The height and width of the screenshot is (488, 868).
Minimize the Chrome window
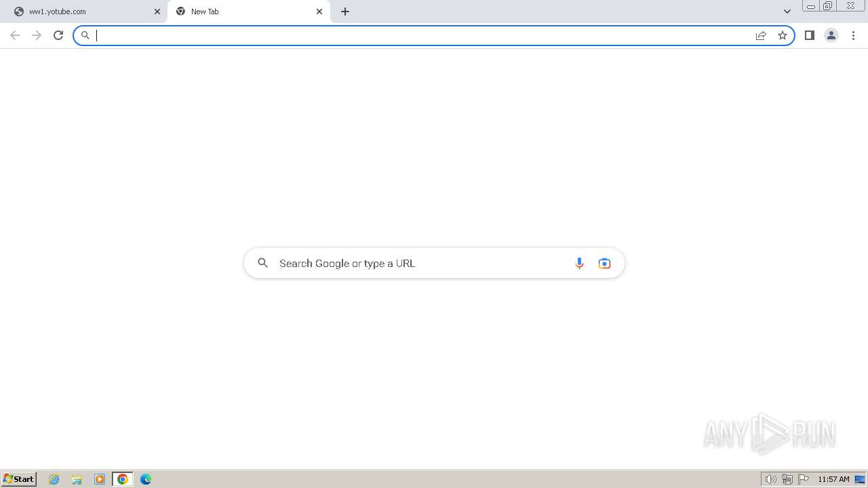pos(811,6)
